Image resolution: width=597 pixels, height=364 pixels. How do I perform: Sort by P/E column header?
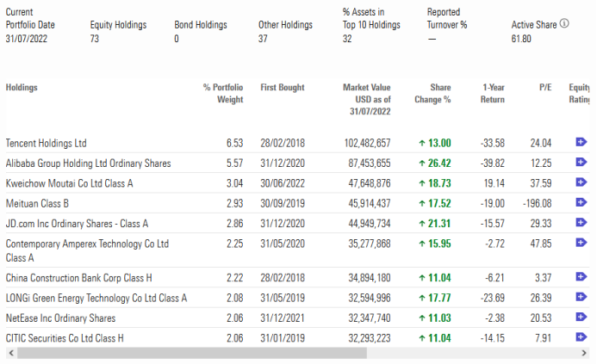click(x=545, y=88)
